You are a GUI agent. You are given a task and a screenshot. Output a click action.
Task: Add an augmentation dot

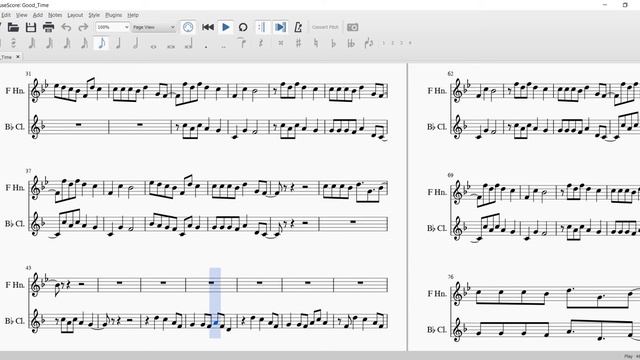[x=206, y=46]
